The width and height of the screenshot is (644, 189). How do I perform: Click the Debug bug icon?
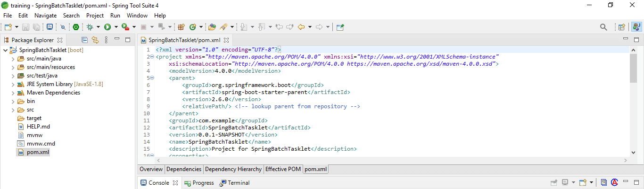[90, 27]
